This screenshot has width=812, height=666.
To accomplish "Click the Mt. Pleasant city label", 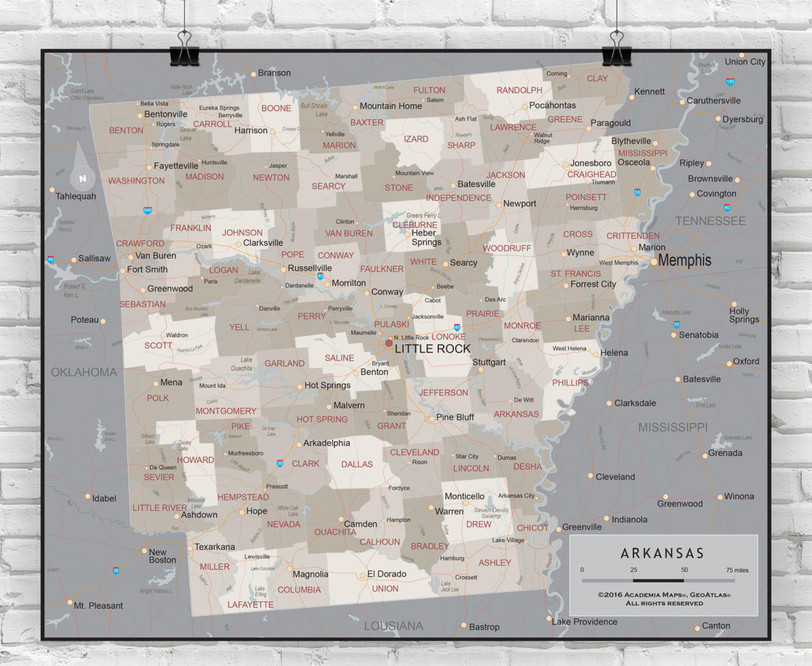I will tap(98, 606).
